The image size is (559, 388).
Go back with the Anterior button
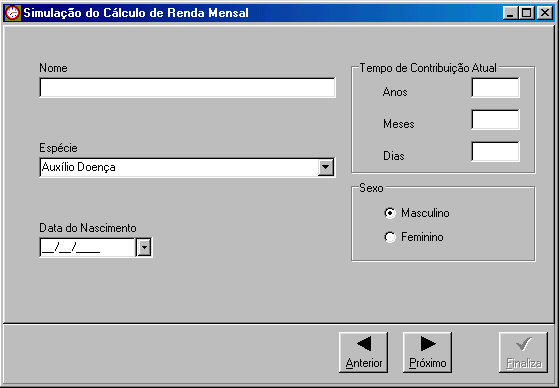pyautogui.click(x=364, y=353)
